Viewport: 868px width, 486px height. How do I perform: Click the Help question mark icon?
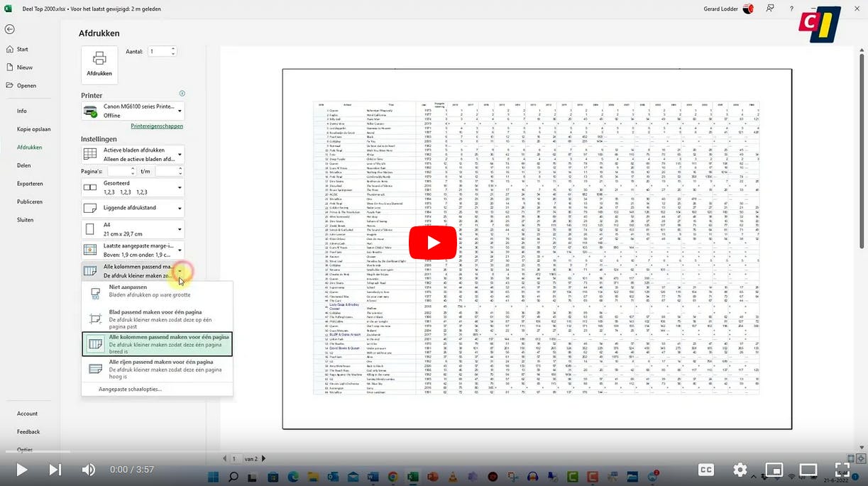(x=791, y=9)
